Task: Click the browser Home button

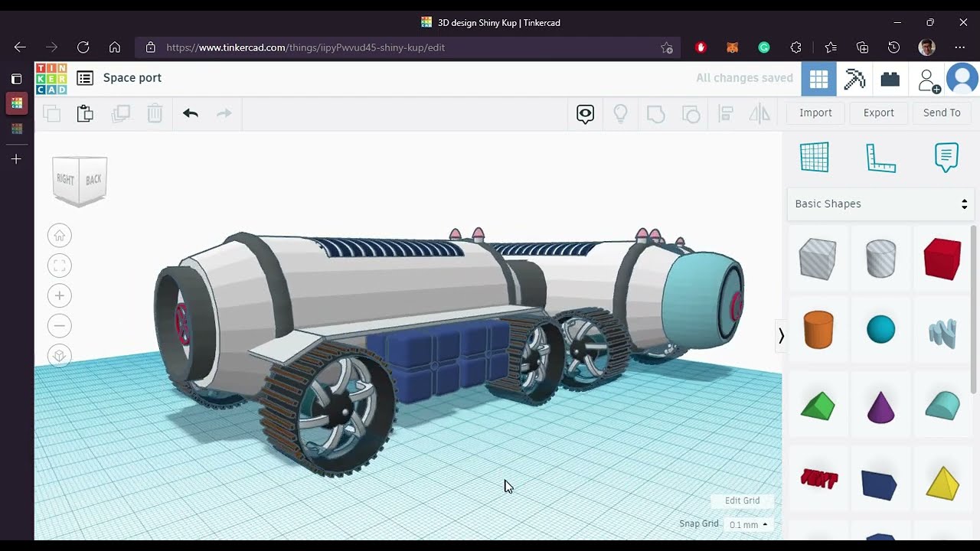Action: point(115,47)
